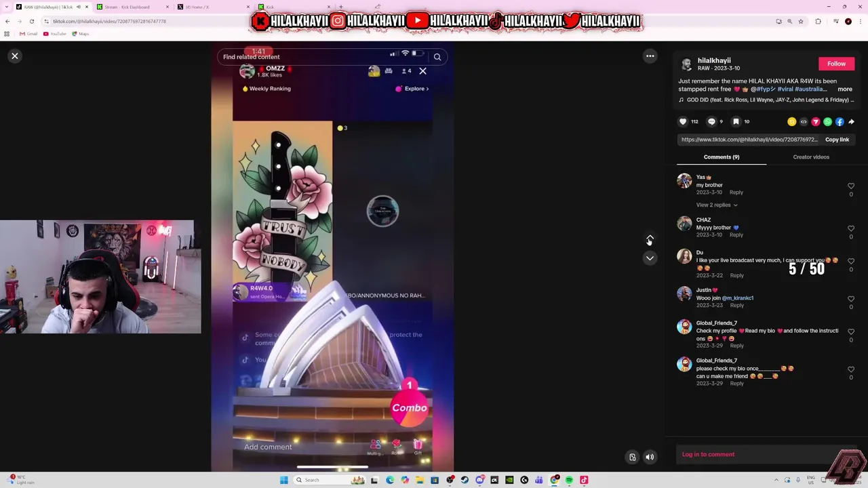The height and width of the screenshot is (488, 868).
Task: Reply to Yas's comment
Action: [736, 192]
